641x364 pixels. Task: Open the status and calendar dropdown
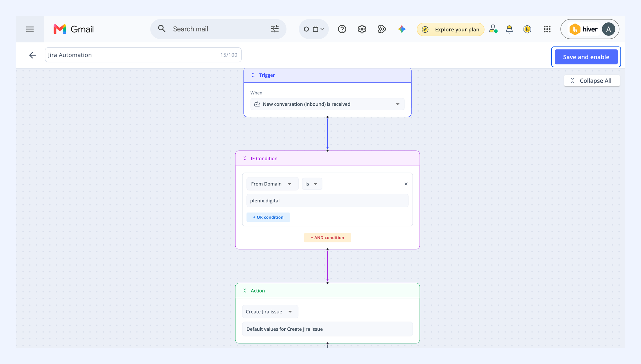(x=314, y=29)
